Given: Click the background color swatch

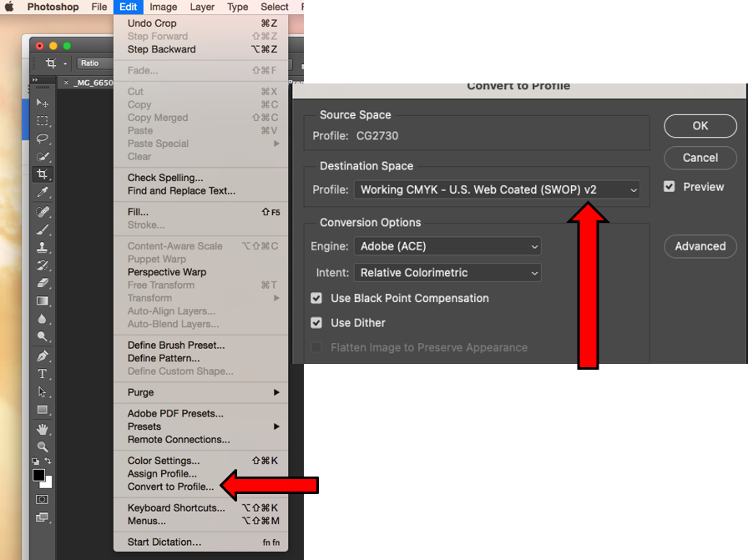Looking at the screenshot, I should (48, 484).
